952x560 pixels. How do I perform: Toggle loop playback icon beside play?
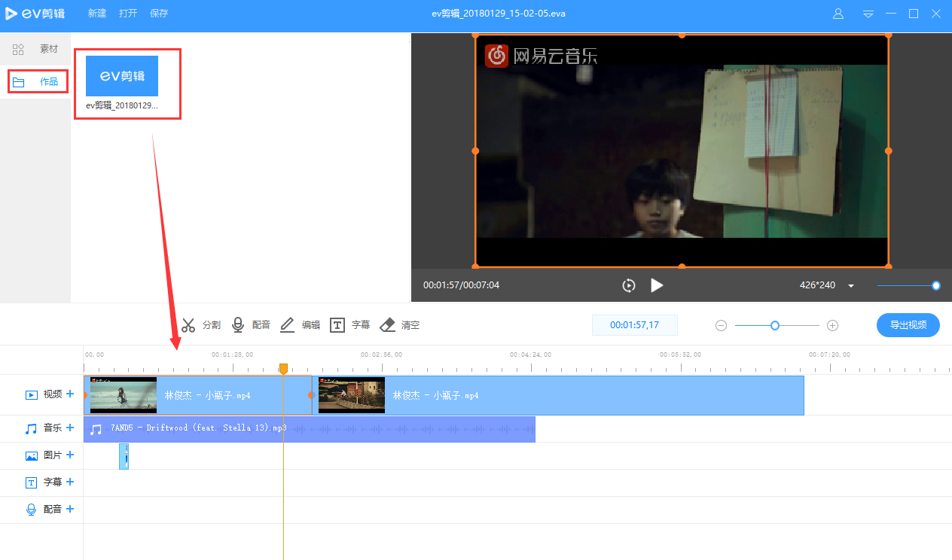629,285
